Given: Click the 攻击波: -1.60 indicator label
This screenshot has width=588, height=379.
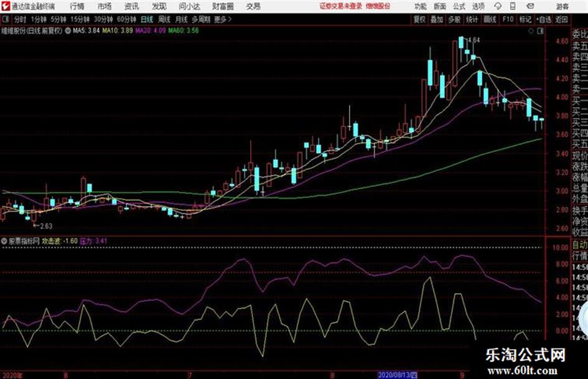Looking at the screenshot, I should [60, 241].
